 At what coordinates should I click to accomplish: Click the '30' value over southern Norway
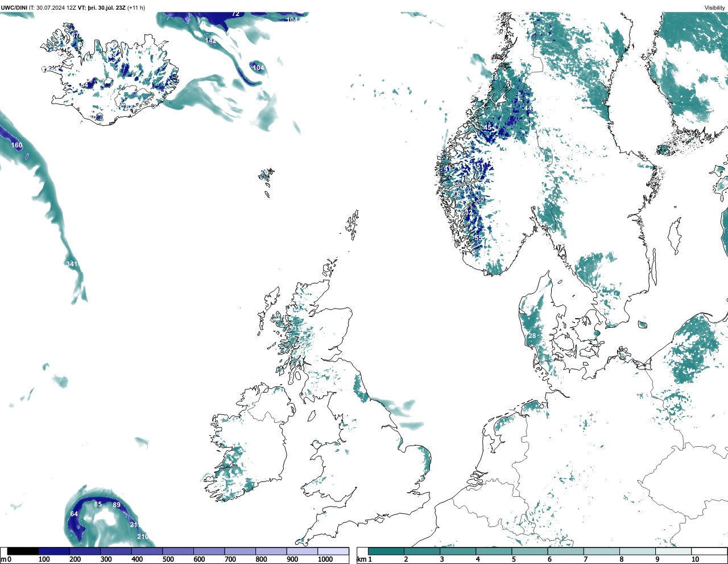[480, 199]
